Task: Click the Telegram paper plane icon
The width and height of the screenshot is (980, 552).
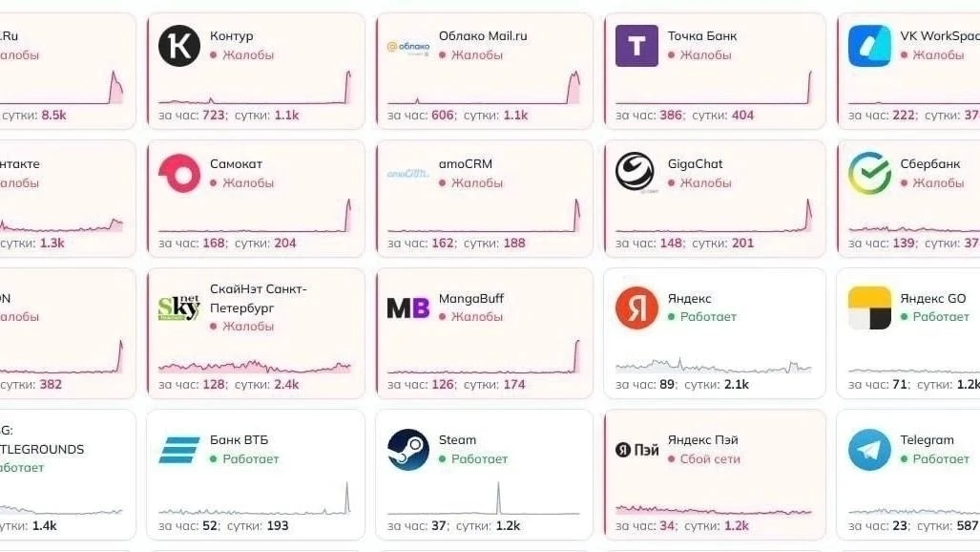Action: point(869,450)
